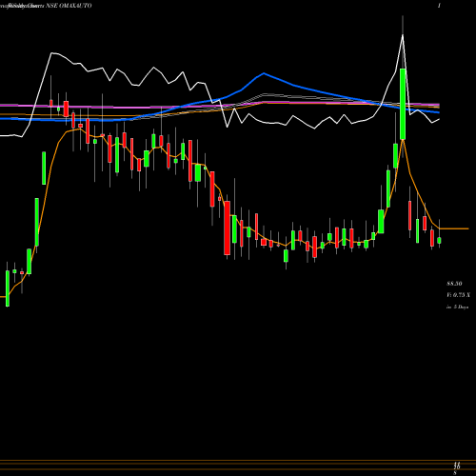Viewport: 476px width, 476px height.
Task: Click the peak of the blue moving average line
Action: pyautogui.click(x=264, y=73)
